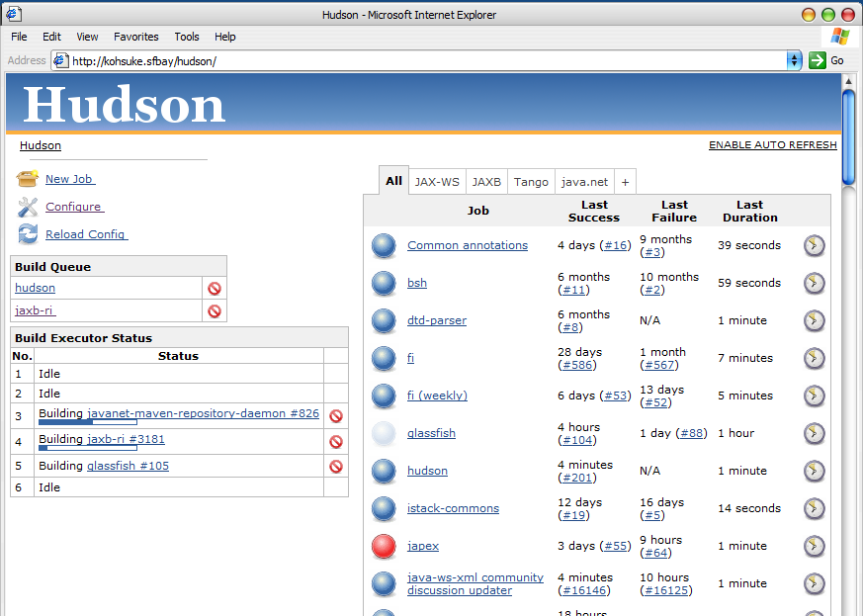Open the japex job link
Screen dimensions: 863x616
(423, 546)
